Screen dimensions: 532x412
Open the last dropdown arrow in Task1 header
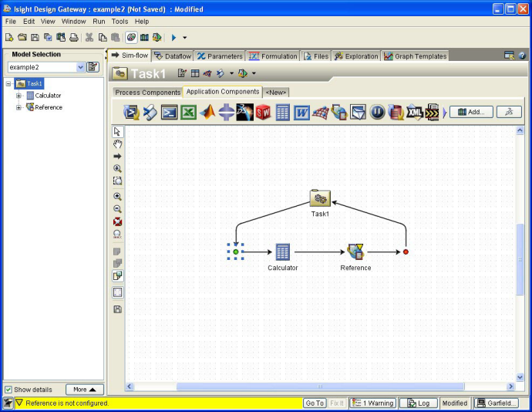[254, 73]
